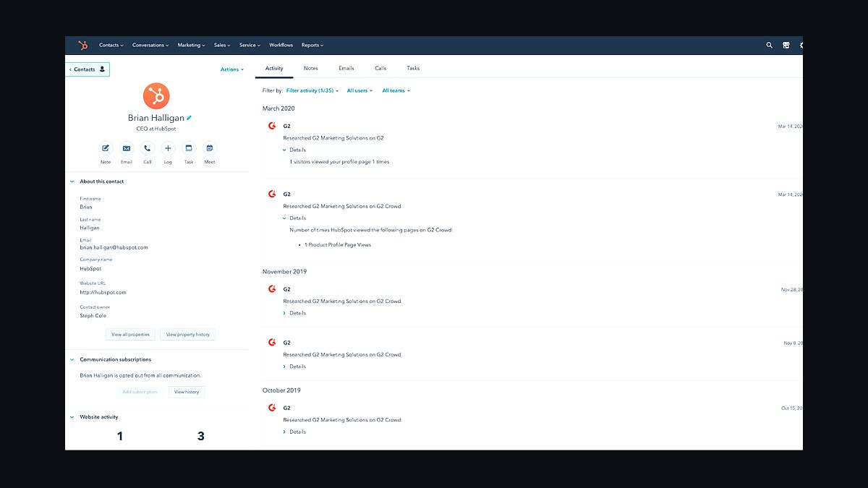Open the All teams filter dropdown
Viewport: 868px width, 488px height.
[x=396, y=90]
